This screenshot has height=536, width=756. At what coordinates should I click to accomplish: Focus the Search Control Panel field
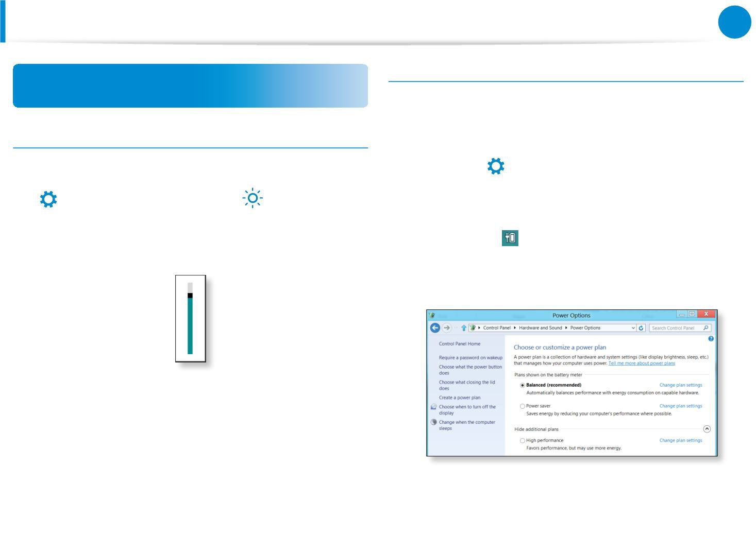pyautogui.click(x=680, y=328)
